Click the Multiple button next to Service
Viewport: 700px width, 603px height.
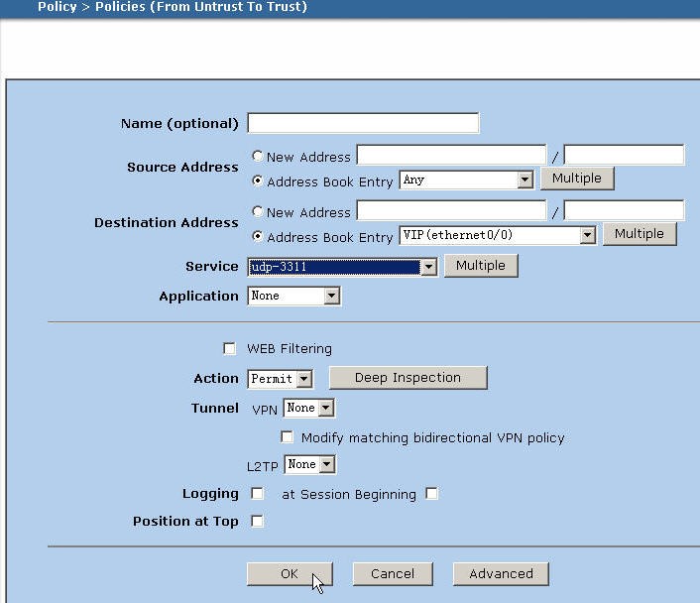point(481,266)
